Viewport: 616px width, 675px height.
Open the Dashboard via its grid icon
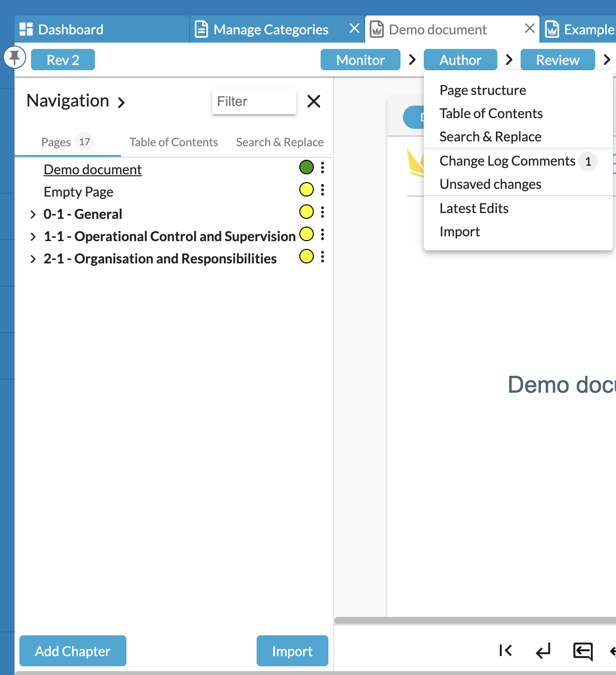[26, 29]
